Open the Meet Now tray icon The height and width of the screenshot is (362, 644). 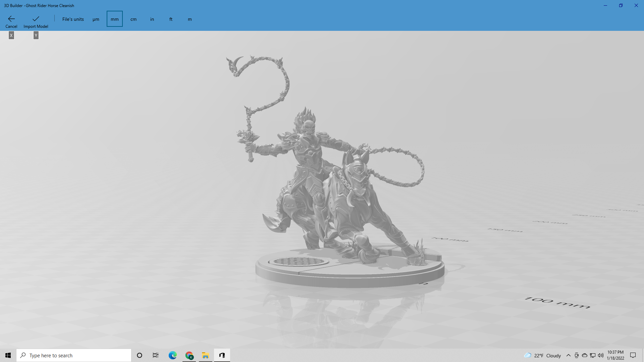[x=577, y=355]
